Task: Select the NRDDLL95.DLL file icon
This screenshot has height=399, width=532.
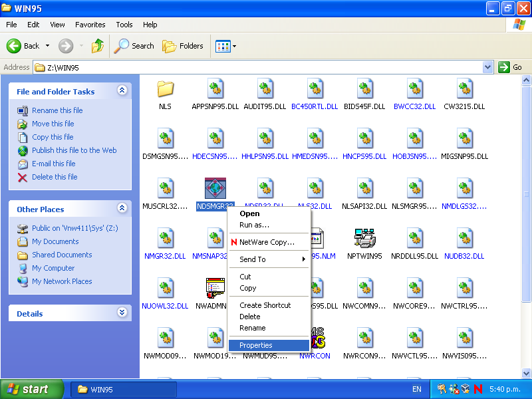Action: click(x=414, y=239)
